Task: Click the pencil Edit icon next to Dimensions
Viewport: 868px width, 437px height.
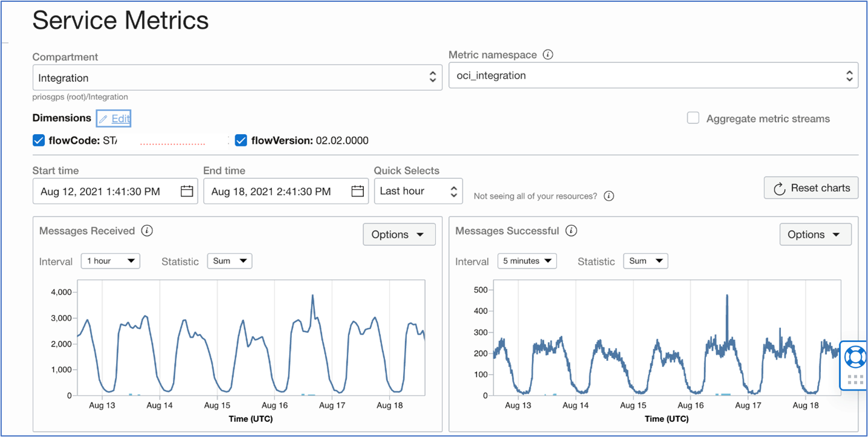Action: point(103,118)
